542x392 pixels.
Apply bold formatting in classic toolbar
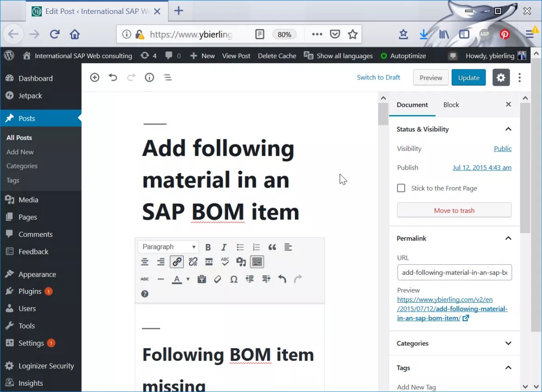click(x=208, y=247)
